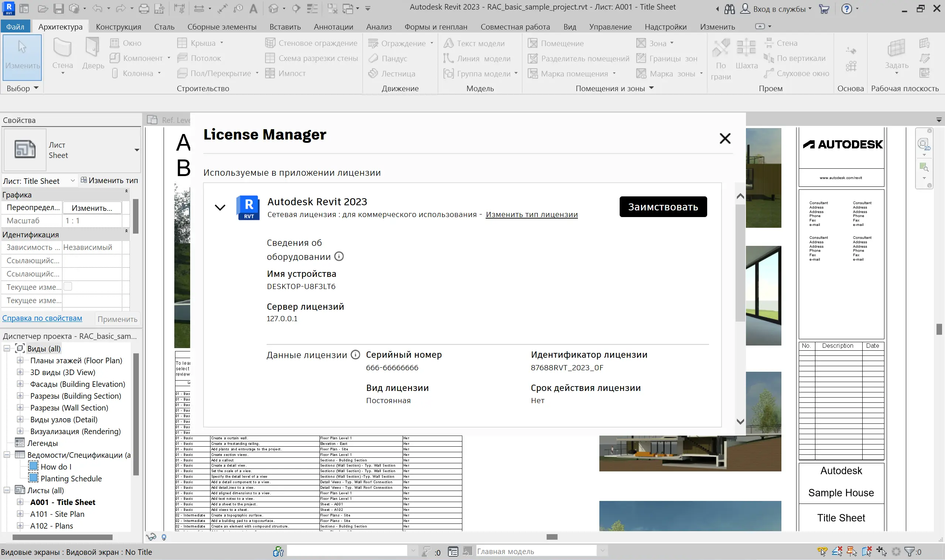The width and height of the screenshot is (945, 560).
Task: Click the hardware information info icon
Action: [x=339, y=257]
